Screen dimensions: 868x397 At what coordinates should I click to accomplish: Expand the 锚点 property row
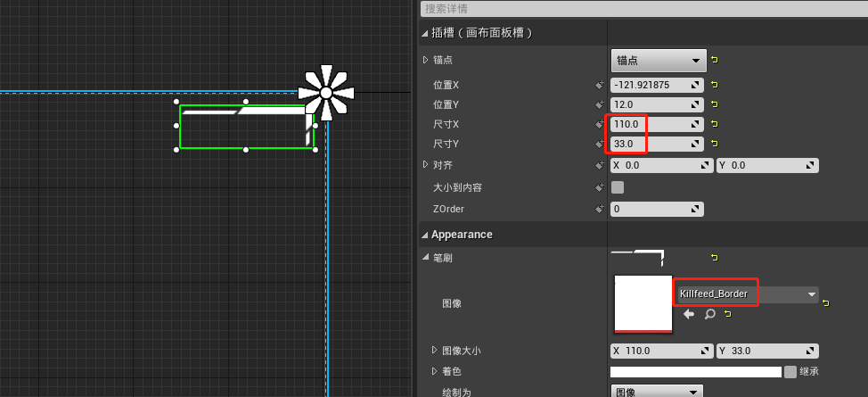click(425, 60)
